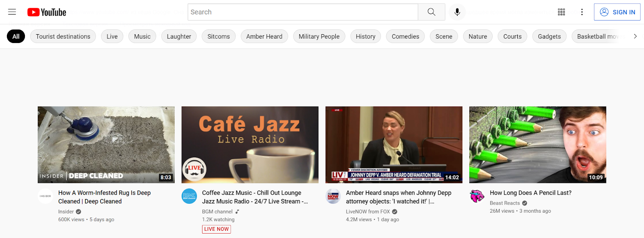644x238 pixels.
Task: Click LiveNOW from FOX verified badge
Action: click(395, 211)
